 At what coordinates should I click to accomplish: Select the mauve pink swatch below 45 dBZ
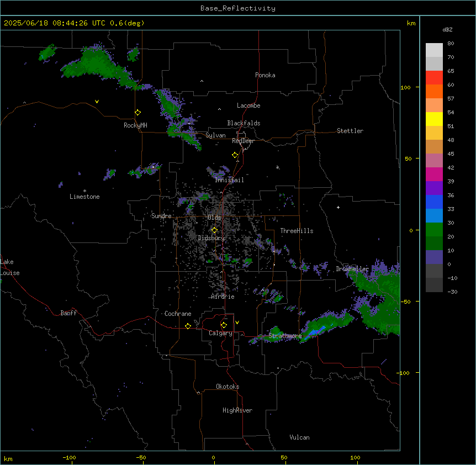(434, 161)
